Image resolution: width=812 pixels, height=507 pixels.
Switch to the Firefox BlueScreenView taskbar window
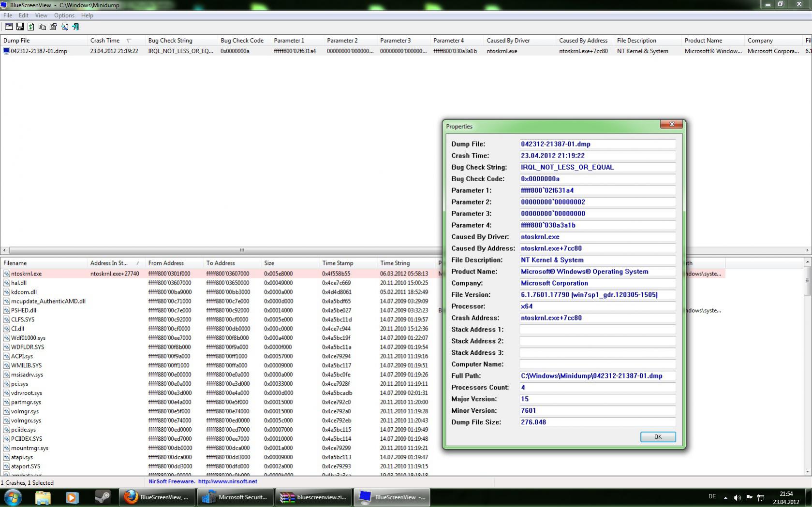(157, 497)
